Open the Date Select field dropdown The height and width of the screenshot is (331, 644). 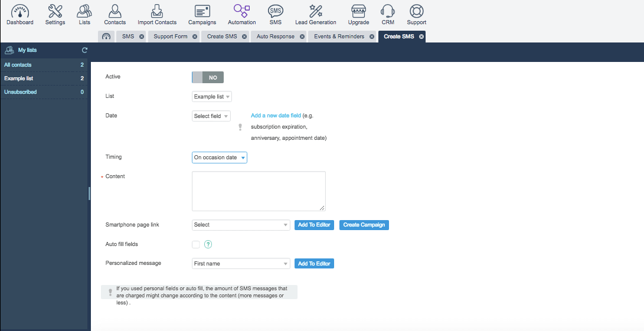click(x=211, y=116)
